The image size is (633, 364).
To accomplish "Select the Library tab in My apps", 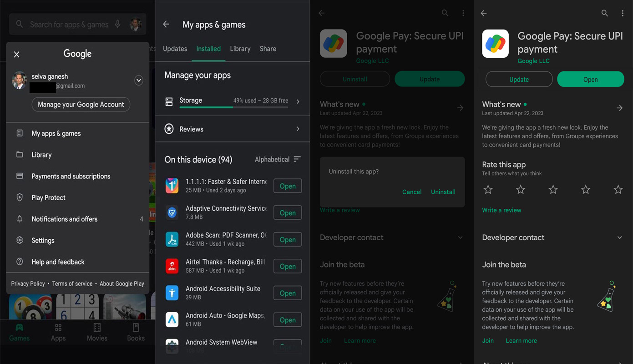I will (x=240, y=49).
